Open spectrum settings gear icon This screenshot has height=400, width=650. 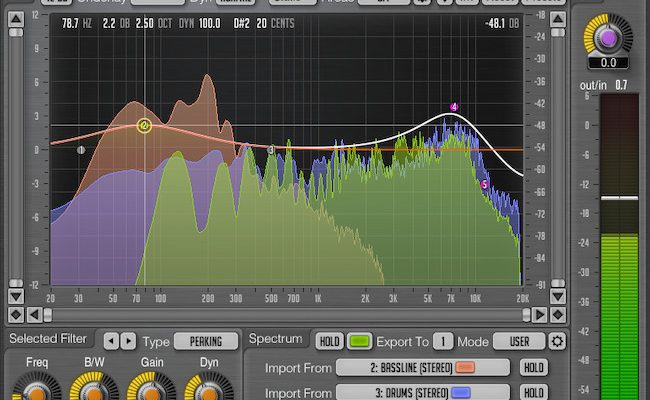point(557,341)
